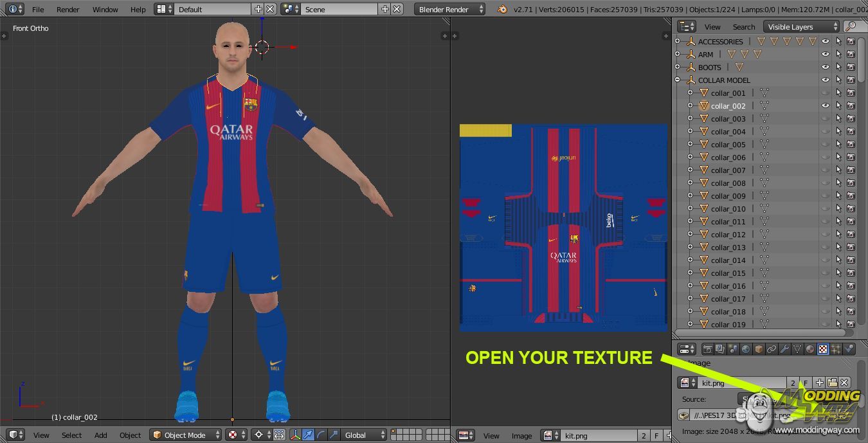Open the Texture properties tab icon
Image resolution: width=868 pixels, height=443 pixels.
[x=823, y=349]
